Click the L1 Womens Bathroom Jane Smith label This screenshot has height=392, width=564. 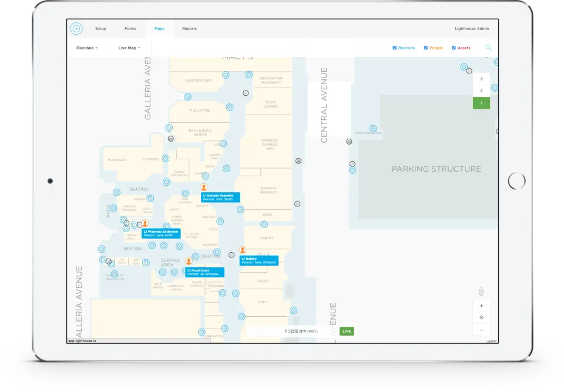pyautogui.click(x=161, y=233)
